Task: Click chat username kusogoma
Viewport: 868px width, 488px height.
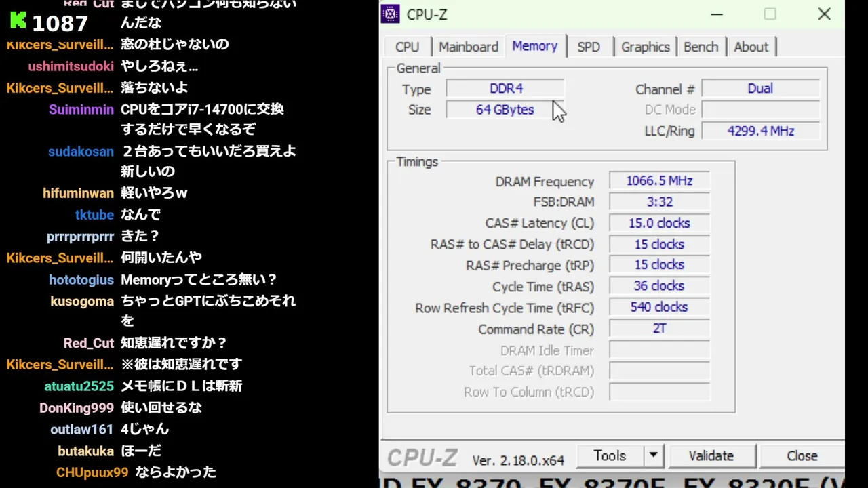Action: 82,302
